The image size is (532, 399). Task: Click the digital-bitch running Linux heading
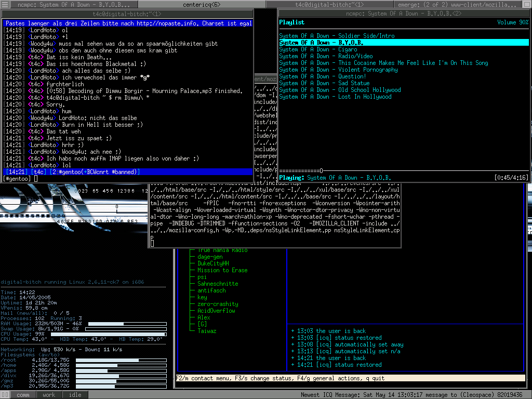[x=72, y=282]
